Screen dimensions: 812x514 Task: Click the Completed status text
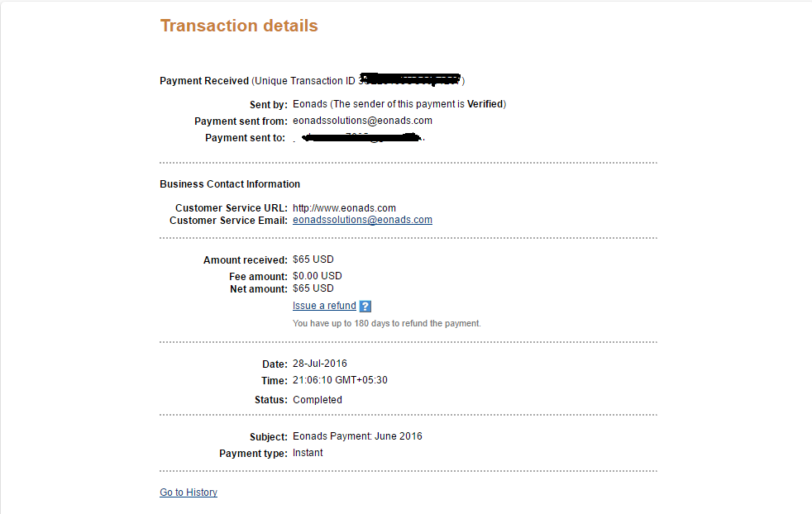click(x=318, y=400)
